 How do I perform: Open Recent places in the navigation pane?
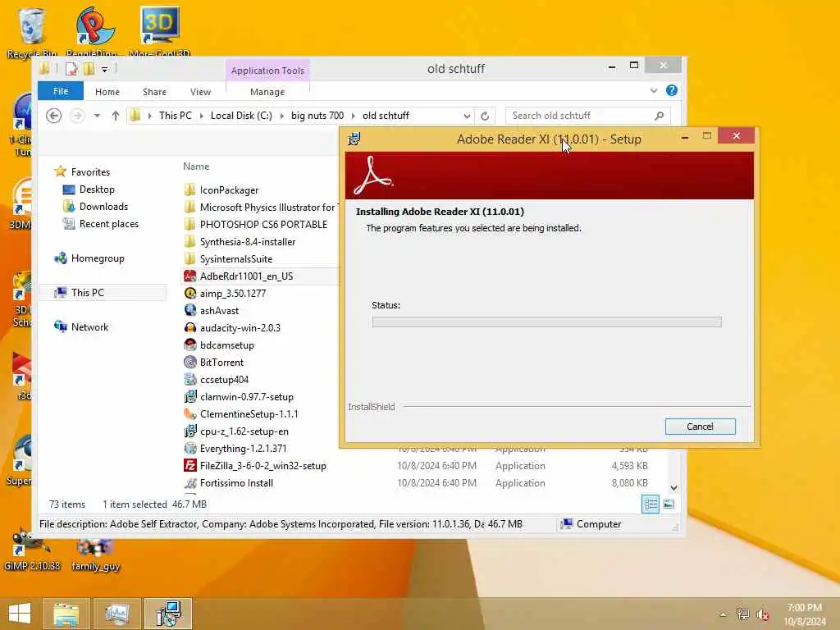(x=101, y=224)
